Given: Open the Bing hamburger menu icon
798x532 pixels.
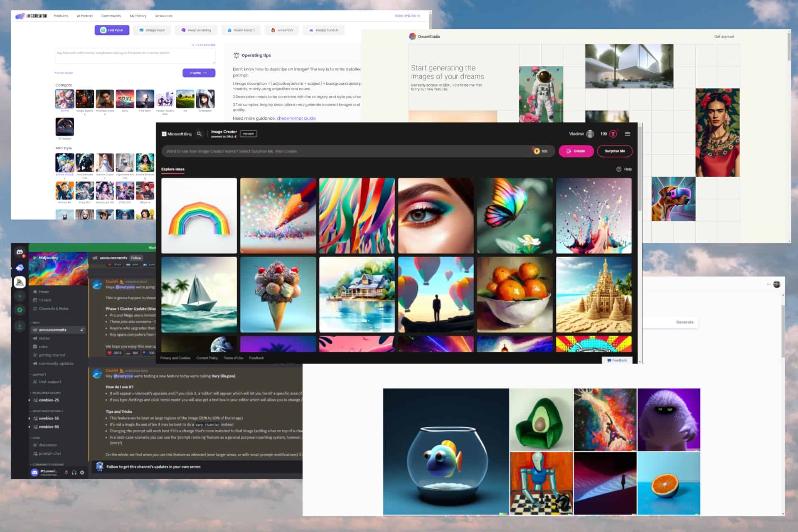Looking at the screenshot, I should point(628,134).
